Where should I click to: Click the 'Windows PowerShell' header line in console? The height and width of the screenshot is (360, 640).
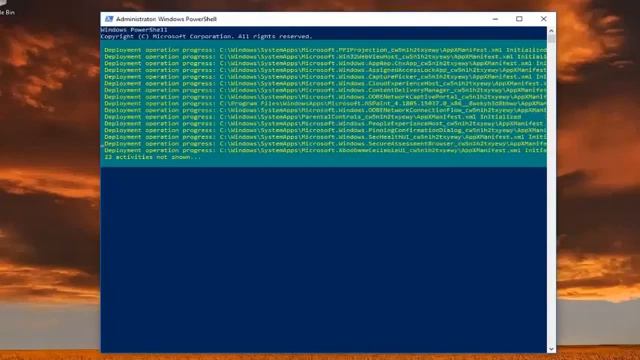(134, 30)
